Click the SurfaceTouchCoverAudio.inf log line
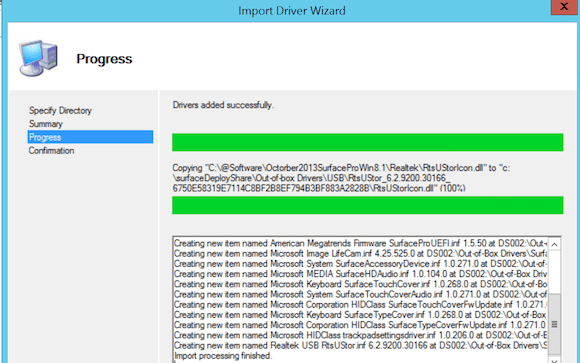This screenshot has width=580, height=363. pos(361,295)
